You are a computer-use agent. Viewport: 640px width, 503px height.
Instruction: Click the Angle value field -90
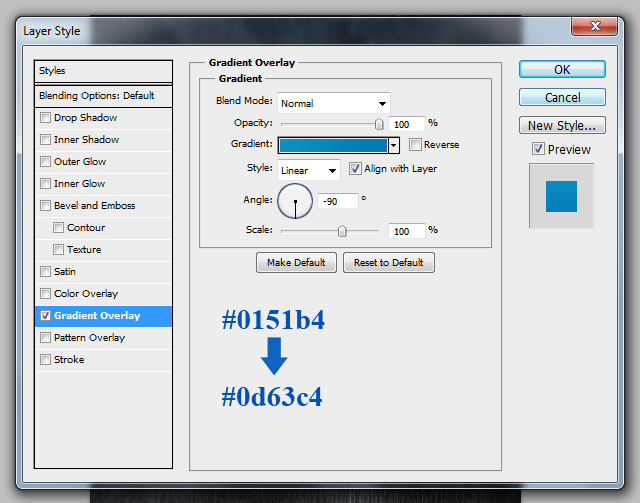point(338,201)
